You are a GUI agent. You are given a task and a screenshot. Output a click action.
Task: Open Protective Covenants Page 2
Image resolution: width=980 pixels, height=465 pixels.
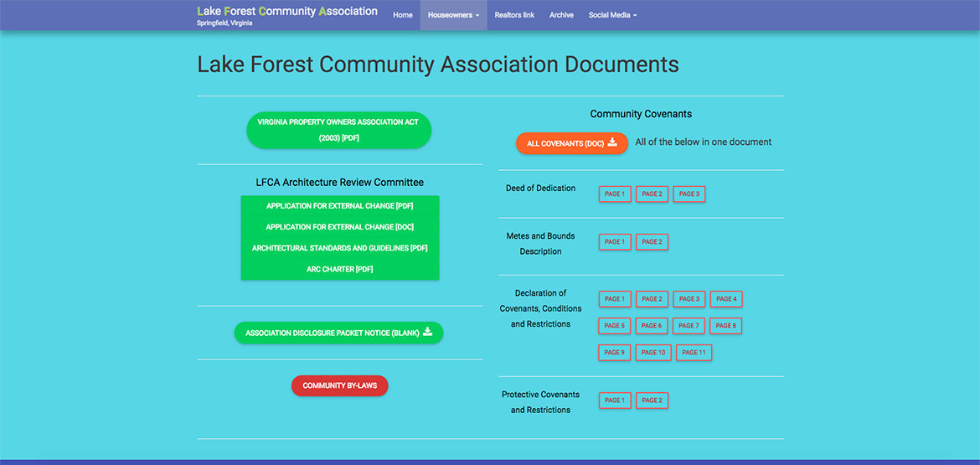(x=652, y=400)
